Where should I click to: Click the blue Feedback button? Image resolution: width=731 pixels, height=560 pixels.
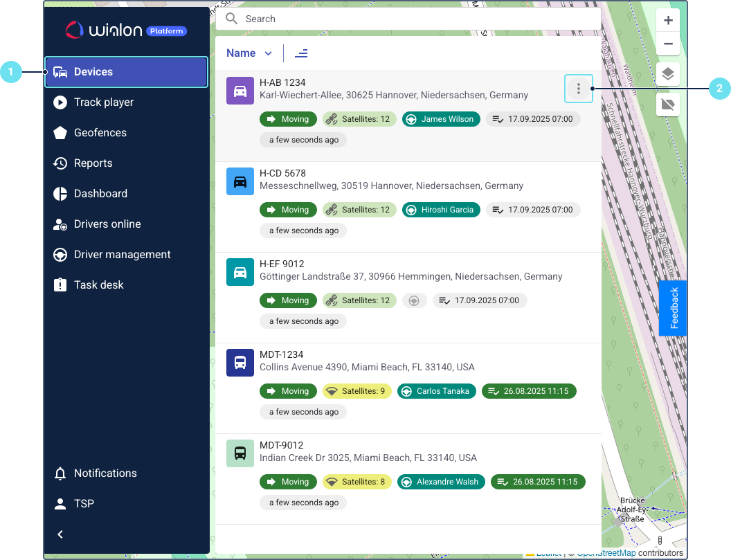click(x=672, y=308)
